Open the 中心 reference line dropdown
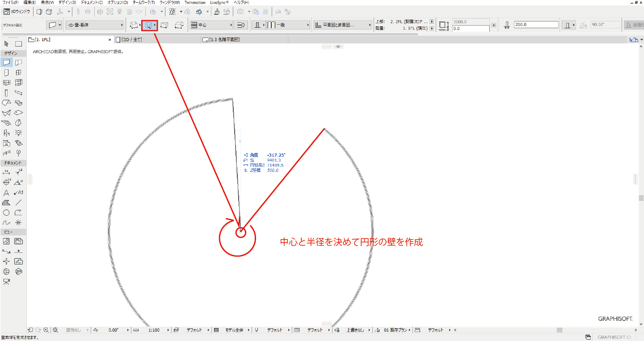 click(x=211, y=26)
